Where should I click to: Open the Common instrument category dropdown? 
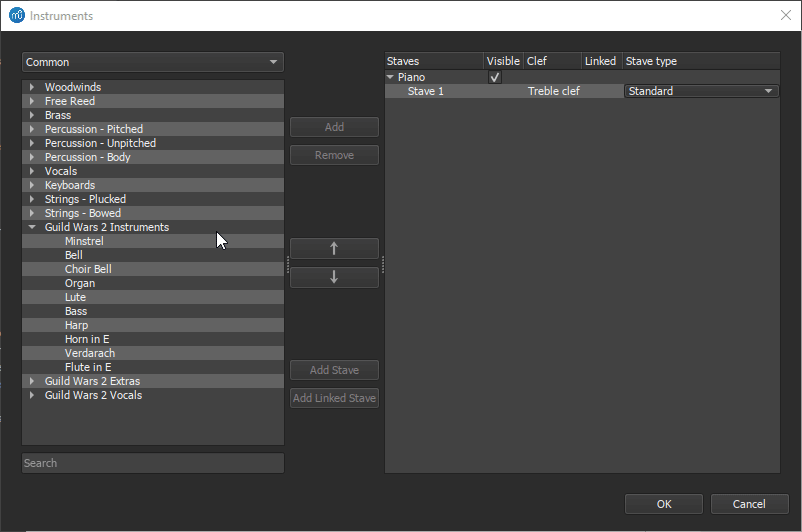pos(152,62)
